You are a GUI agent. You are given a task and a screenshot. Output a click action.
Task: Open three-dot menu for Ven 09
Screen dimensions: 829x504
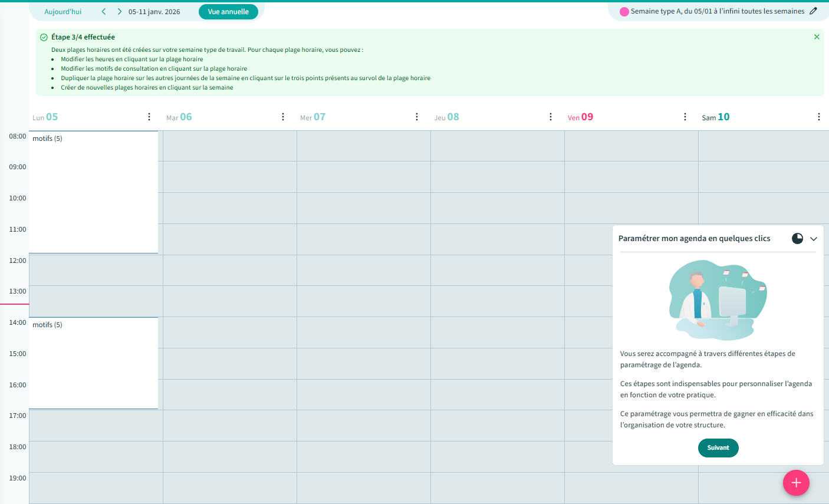pos(685,117)
